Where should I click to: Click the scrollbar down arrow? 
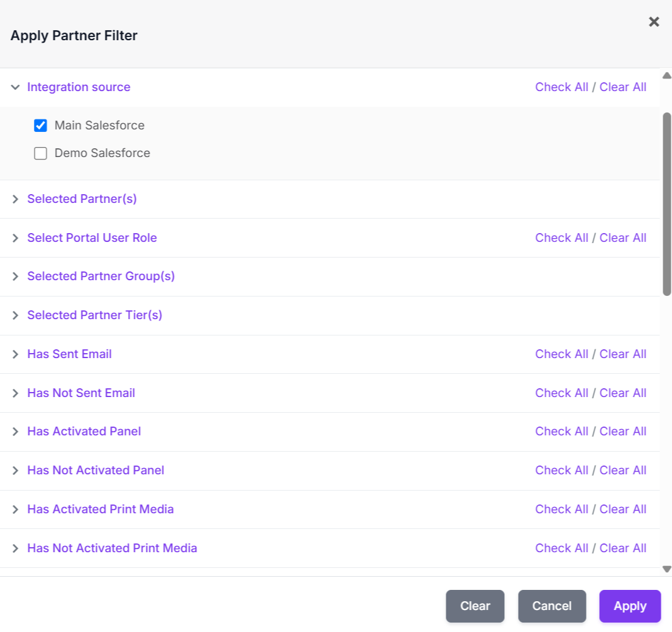[x=666, y=569]
